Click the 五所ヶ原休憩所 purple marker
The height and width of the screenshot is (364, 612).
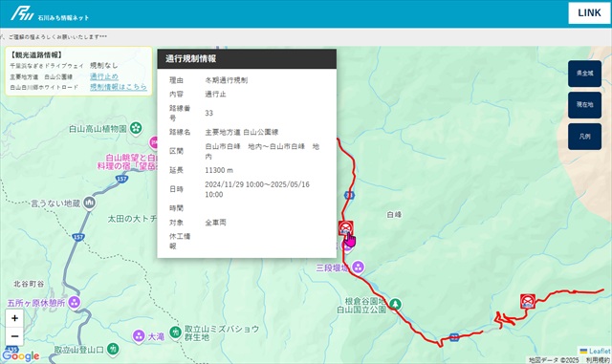[x=75, y=302]
